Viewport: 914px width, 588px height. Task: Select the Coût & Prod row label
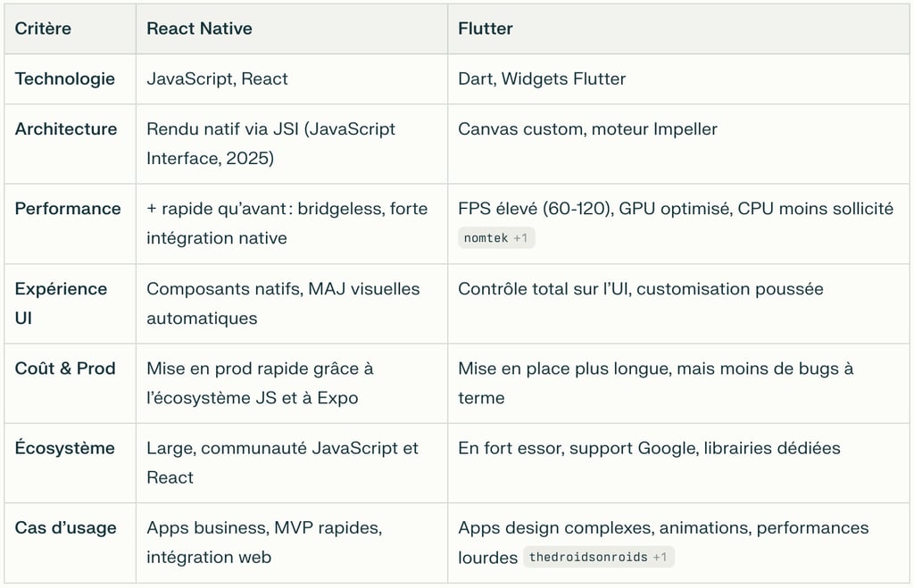(65, 368)
